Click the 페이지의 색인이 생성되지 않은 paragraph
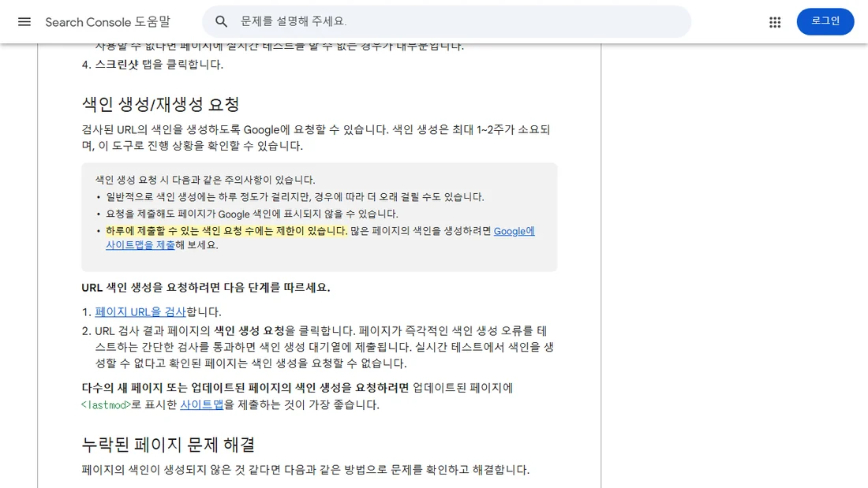The height and width of the screenshot is (488, 868). click(x=305, y=470)
